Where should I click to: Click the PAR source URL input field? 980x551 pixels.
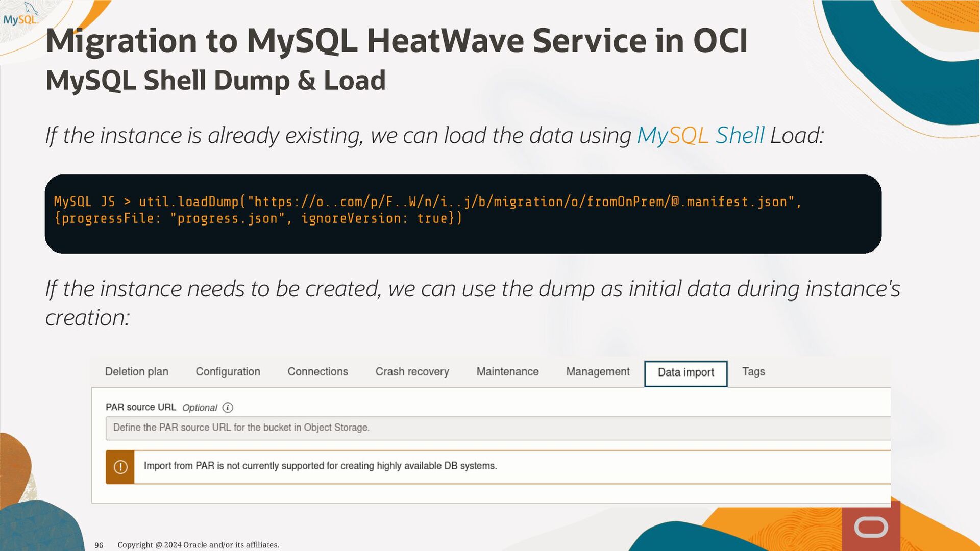pos(498,428)
